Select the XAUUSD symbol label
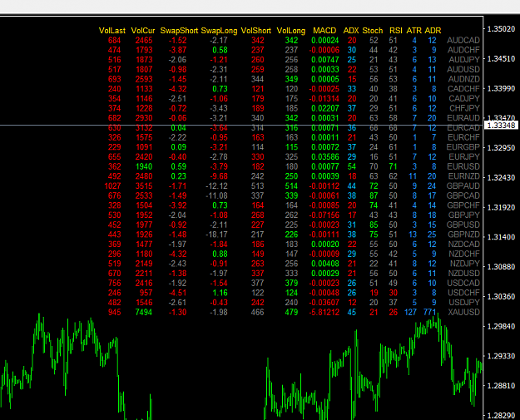Screen dimensions: 520x420 pyautogui.click(x=464, y=312)
